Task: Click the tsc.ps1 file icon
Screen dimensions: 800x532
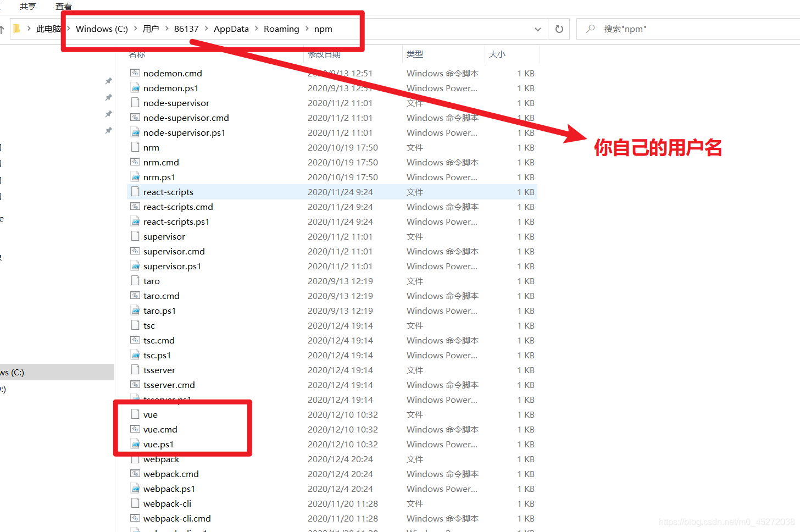Action: (x=135, y=354)
